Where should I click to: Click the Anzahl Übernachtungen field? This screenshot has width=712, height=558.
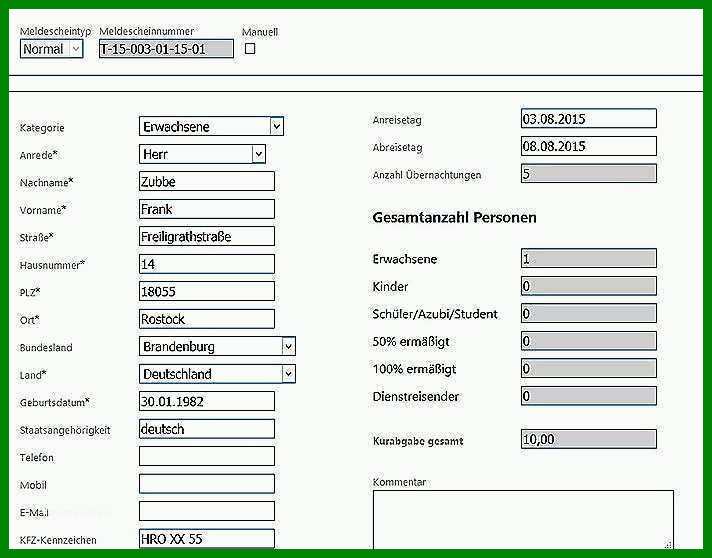(x=588, y=173)
